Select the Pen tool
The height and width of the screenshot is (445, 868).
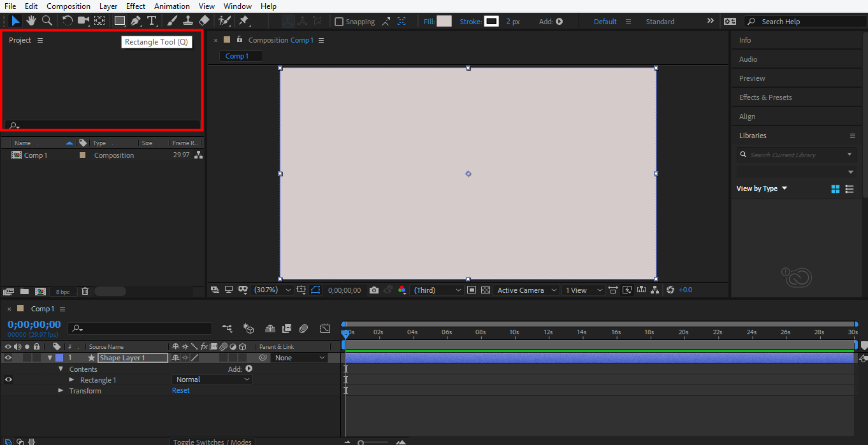pyautogui.click(x=136, y=21)
